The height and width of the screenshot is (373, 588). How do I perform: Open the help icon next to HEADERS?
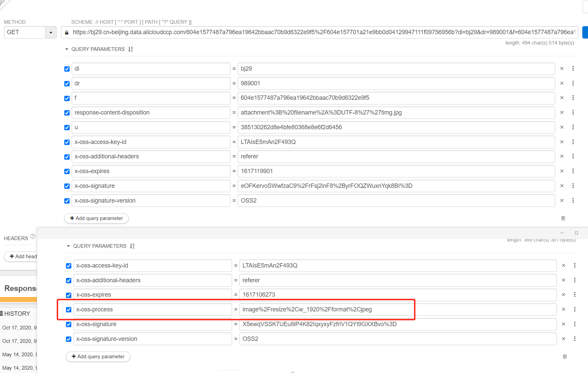(x=33, y=236)
